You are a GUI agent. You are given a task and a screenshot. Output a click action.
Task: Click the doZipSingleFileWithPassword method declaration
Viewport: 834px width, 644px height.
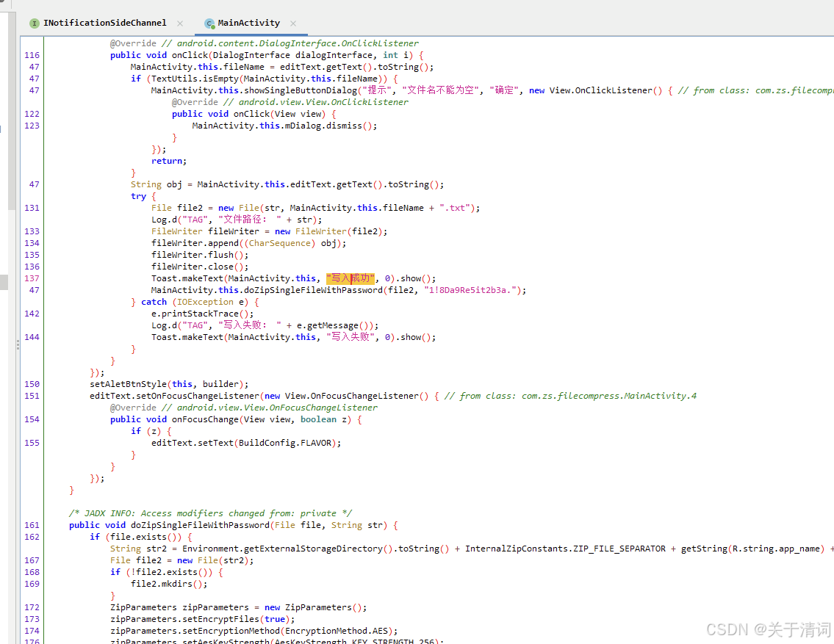pos(201,525)
